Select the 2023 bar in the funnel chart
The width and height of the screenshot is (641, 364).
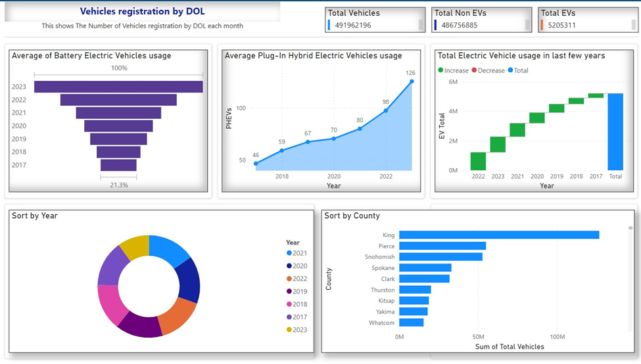pos(118,87)
